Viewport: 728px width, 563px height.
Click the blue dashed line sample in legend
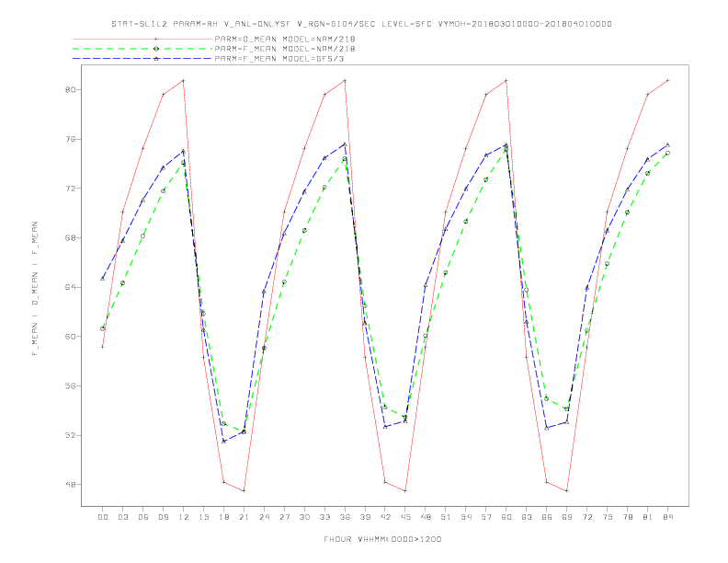pos(142,59)
